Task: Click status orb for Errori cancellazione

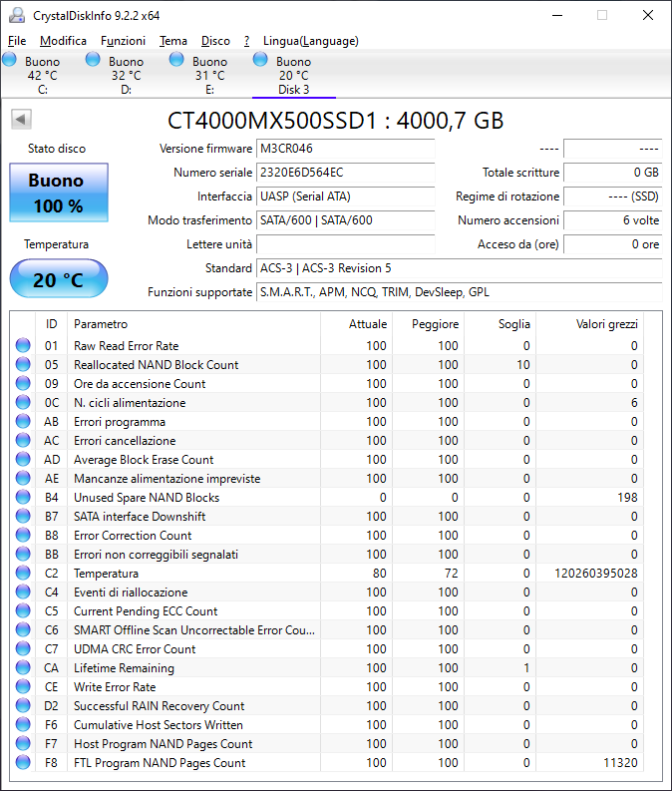Action: [x=23, y=441]
